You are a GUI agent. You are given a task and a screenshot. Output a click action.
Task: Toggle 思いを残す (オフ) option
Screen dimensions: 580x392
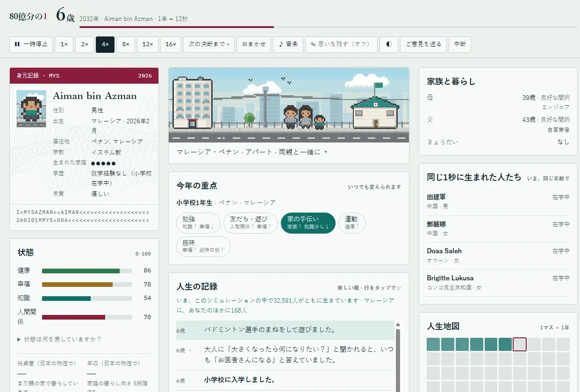point(341,44)
